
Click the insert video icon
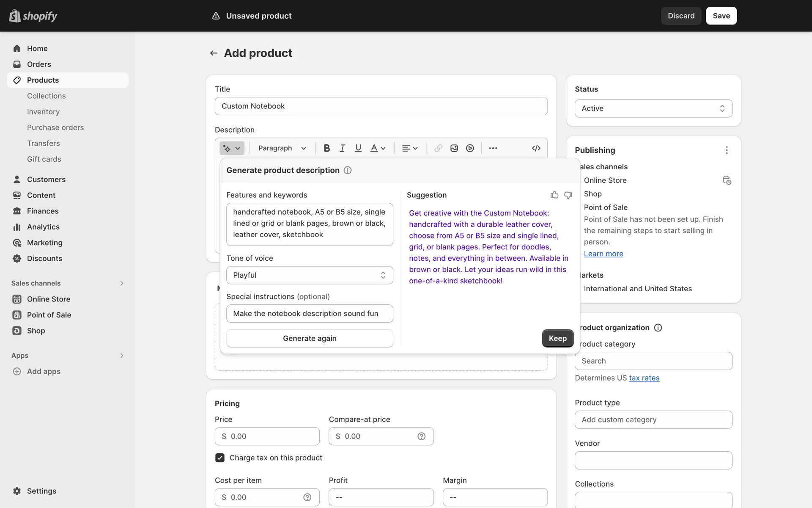pos(470,148)
